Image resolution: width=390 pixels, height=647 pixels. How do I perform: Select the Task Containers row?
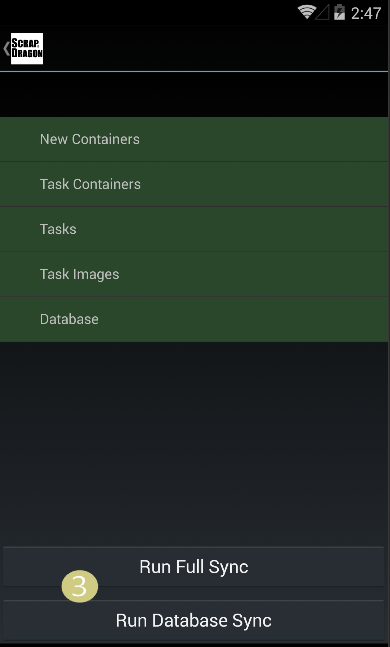[x=194, y=184]
